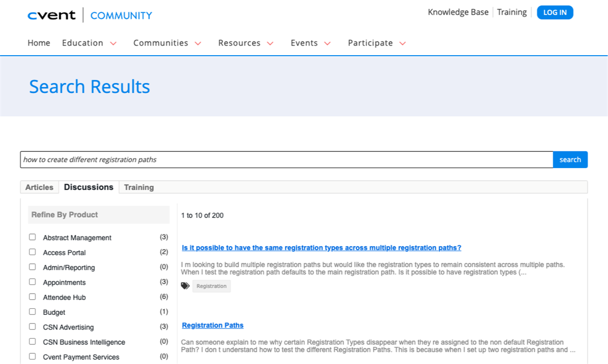Click the Registration tag chip
608x364 pixels.
[x=211, y=286]
